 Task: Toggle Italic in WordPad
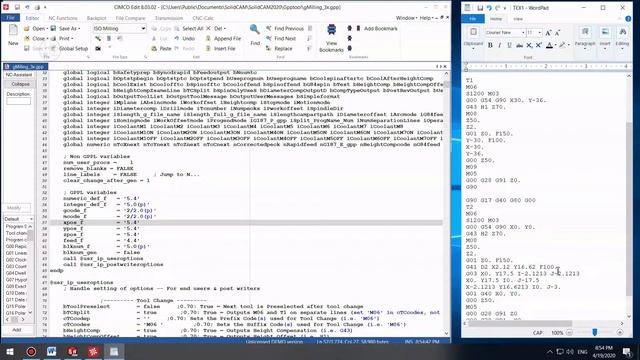pyautogui.click(x=500, y=45)
